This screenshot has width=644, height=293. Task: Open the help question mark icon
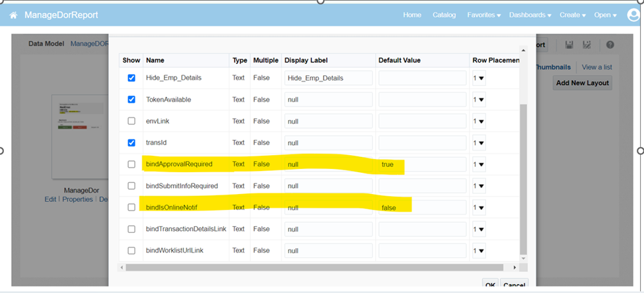coord(610,45)
